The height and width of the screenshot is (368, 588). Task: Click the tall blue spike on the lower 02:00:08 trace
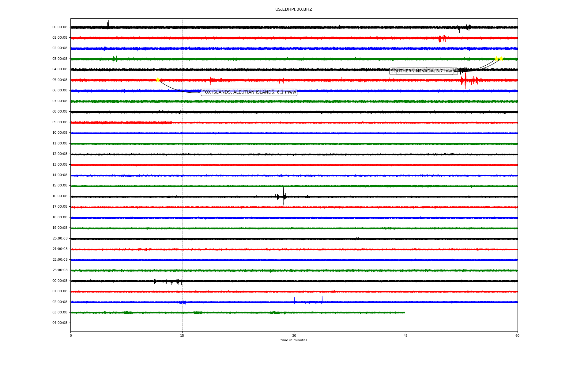(322, 299)
